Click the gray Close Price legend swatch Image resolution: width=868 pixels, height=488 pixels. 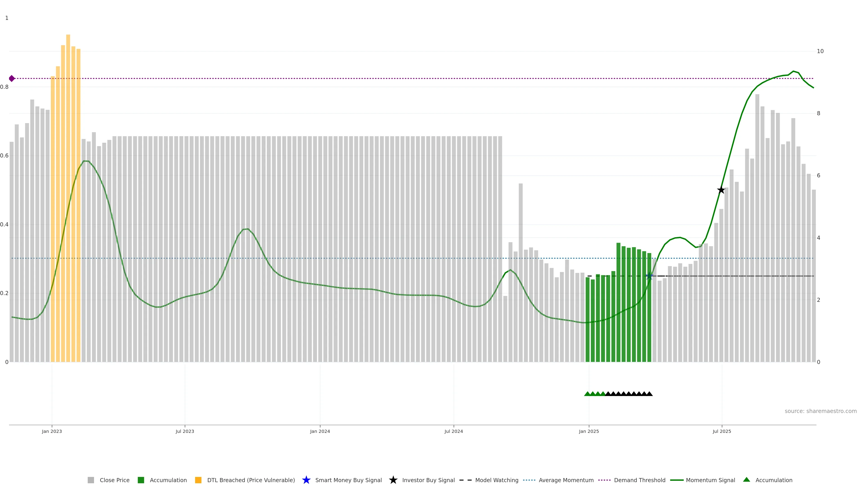coord(91,480)
